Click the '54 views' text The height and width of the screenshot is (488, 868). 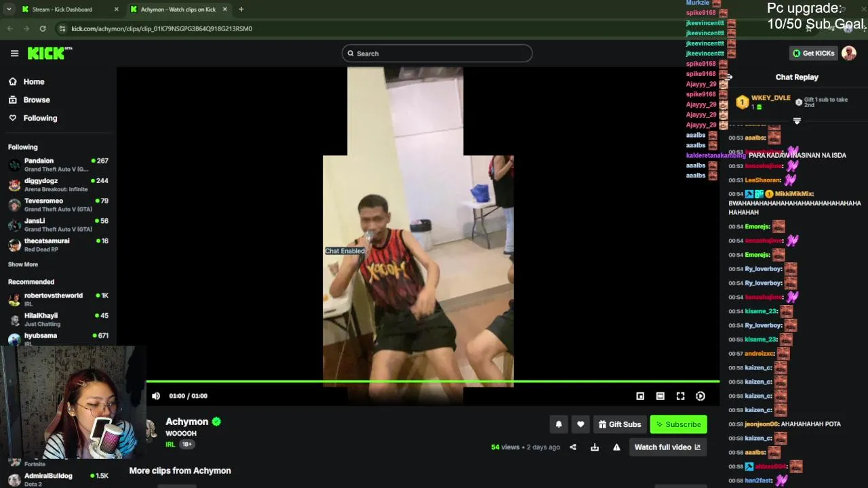click(x=505, y=447)
